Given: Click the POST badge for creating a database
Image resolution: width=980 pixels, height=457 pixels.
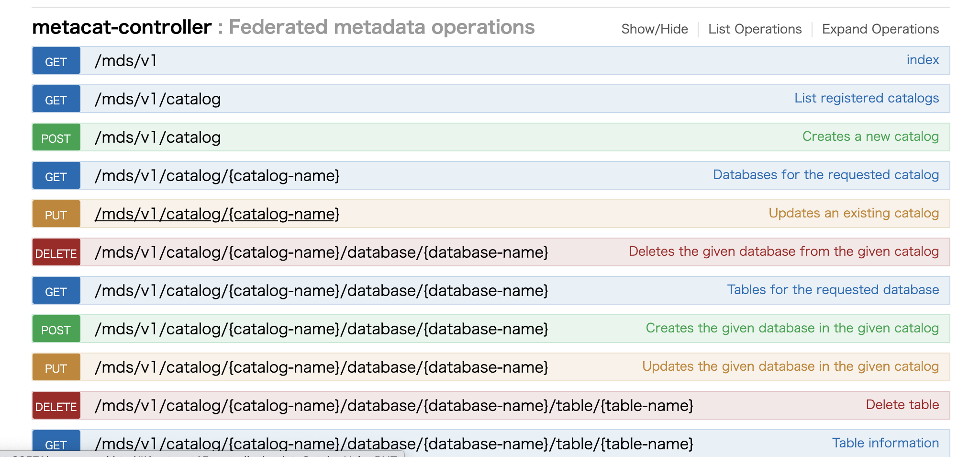Looking at the screenshot, I should coord(56,329).
